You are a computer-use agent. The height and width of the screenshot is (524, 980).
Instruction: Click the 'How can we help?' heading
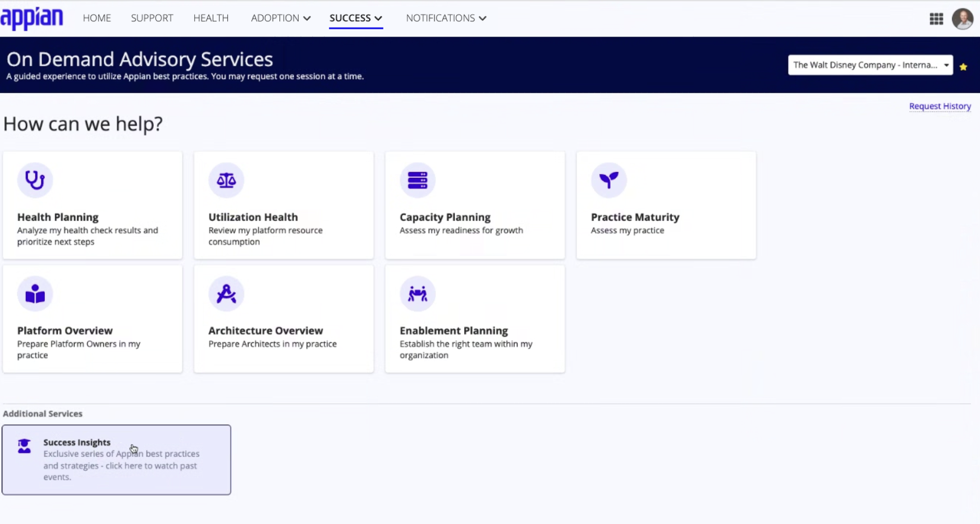83,123
